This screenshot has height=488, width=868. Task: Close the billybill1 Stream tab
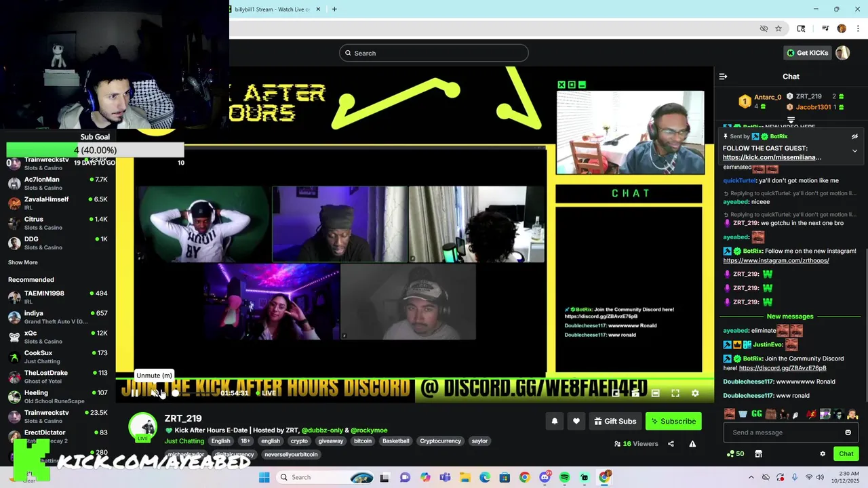pyautogui.click(x=319, y=9)
